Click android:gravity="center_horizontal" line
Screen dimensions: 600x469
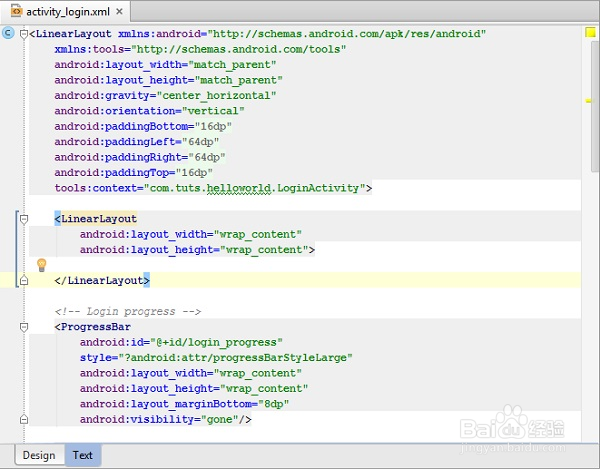click(x=165, y=96)
